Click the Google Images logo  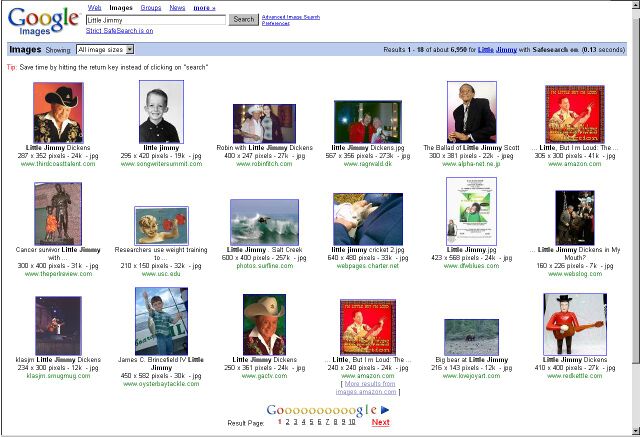coord(40,20)
